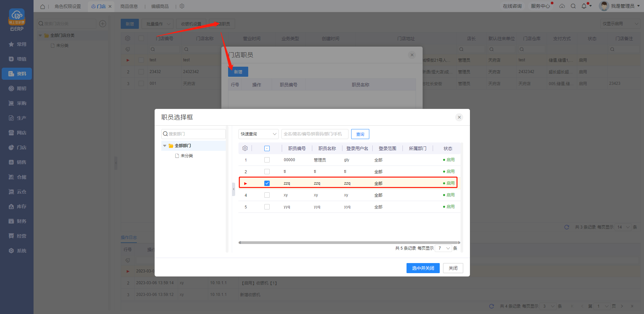Open 网店 in the sidebar
The height and width of the screenshot is (314, 644).
click(17, 133)
